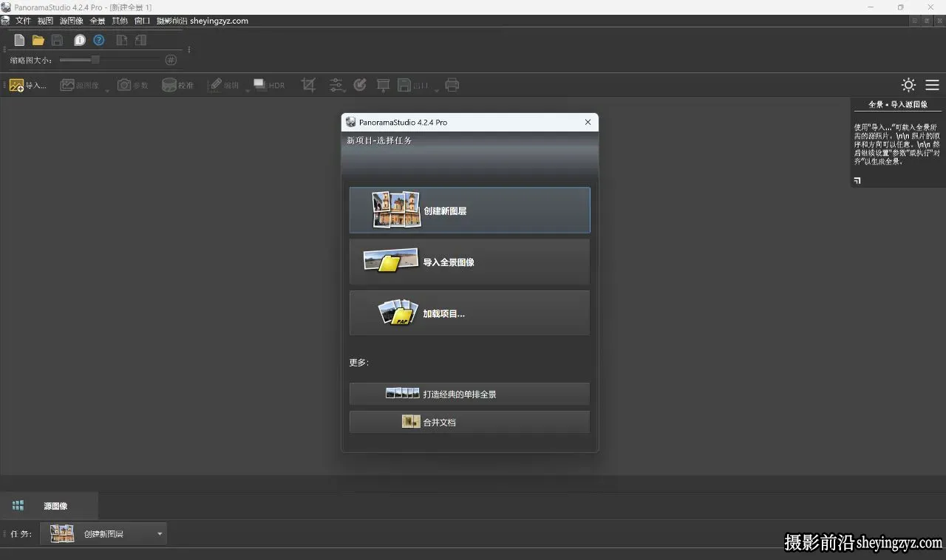Open the info speech bubble icon

tap(80, 41)
